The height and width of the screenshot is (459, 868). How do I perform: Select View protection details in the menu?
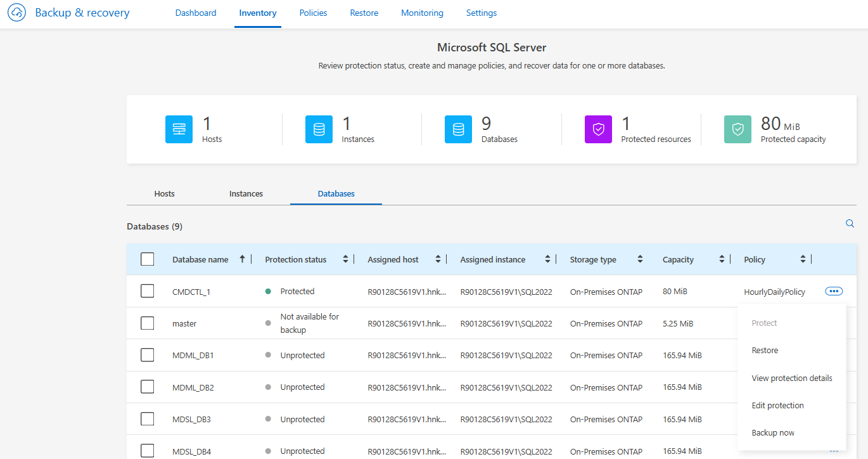click(x=791, y=378)
